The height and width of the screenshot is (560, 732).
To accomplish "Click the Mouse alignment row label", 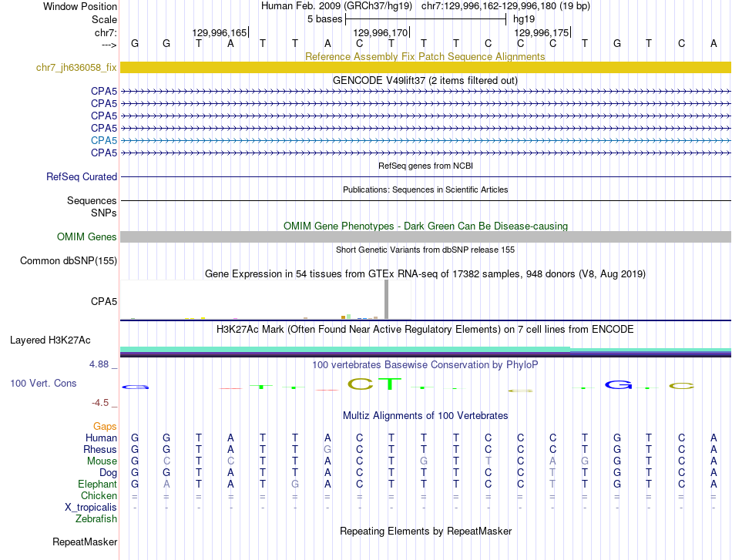I will click(x=102, y=461).
